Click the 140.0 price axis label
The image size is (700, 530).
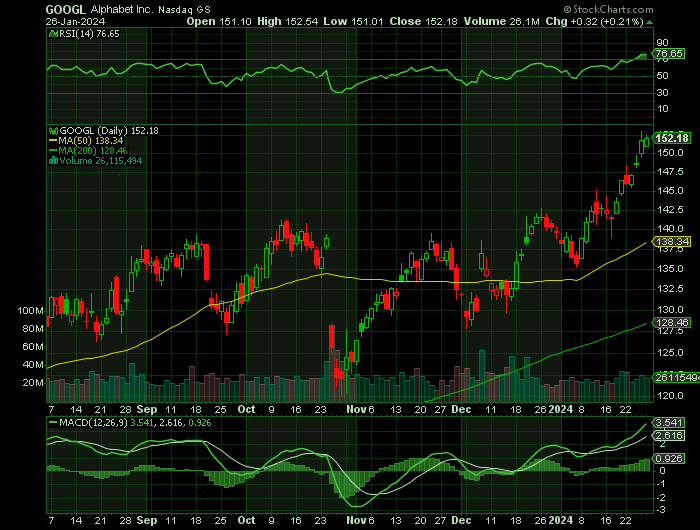[670, 229]
